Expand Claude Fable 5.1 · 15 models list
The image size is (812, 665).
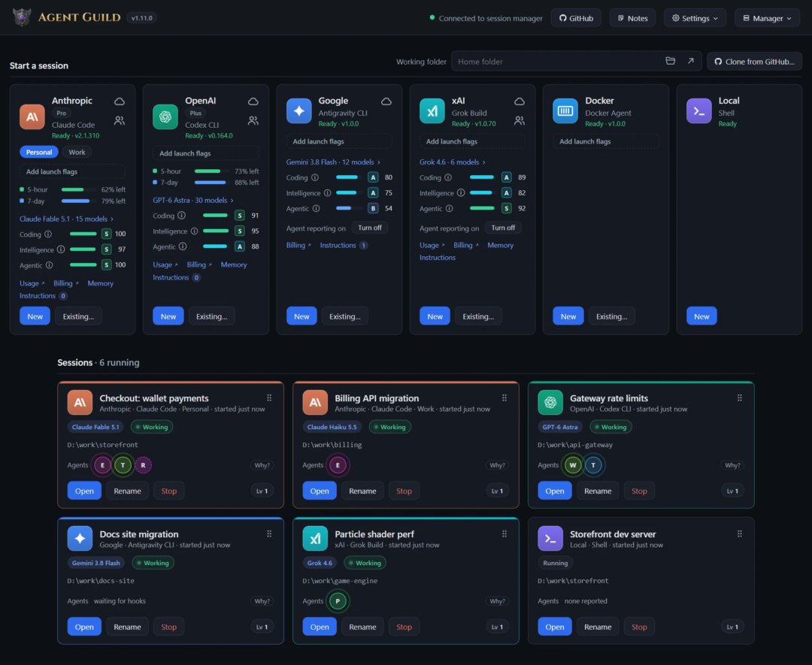click(66, 219)
